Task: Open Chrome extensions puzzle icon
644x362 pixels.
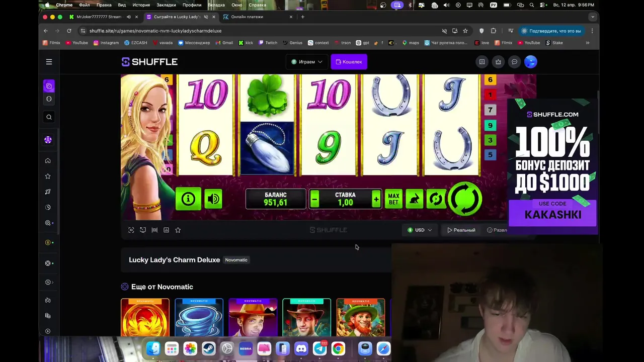Action: (x=494, y=31)
